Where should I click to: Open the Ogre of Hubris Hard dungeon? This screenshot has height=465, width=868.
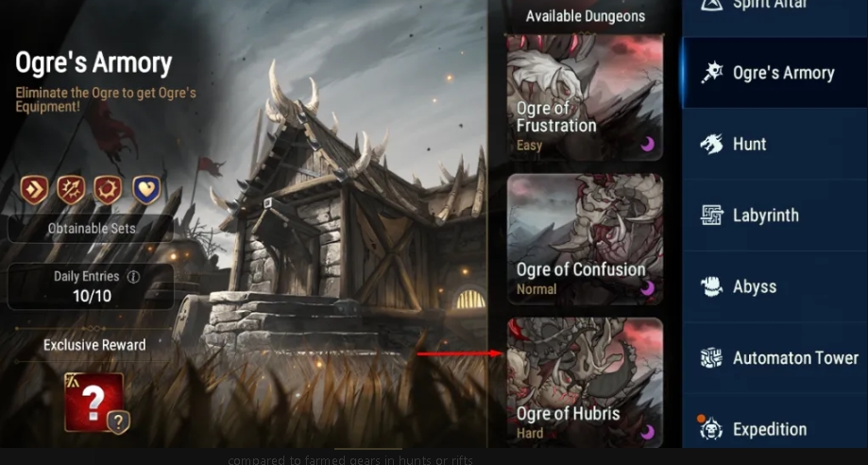[586, 382]
